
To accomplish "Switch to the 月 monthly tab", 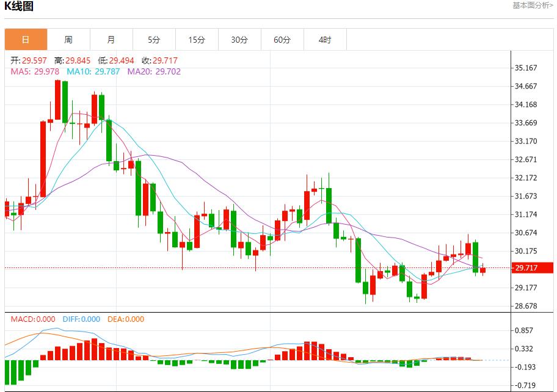I will coord(111,40).
